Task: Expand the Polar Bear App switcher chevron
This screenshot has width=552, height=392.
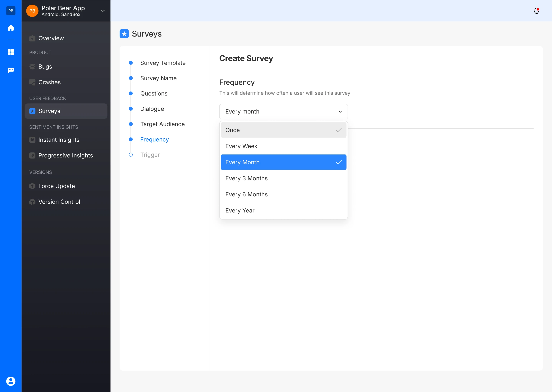Action: coord(103,11)
